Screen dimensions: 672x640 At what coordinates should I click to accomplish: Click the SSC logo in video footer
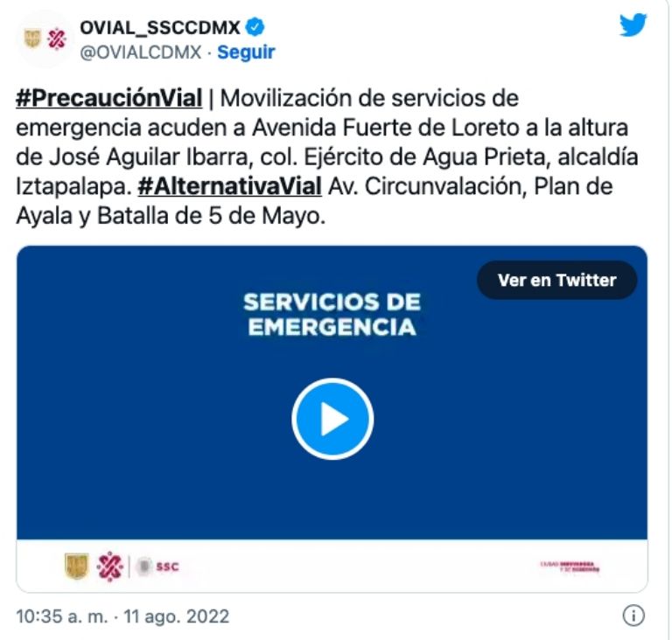tap(157, 567)
